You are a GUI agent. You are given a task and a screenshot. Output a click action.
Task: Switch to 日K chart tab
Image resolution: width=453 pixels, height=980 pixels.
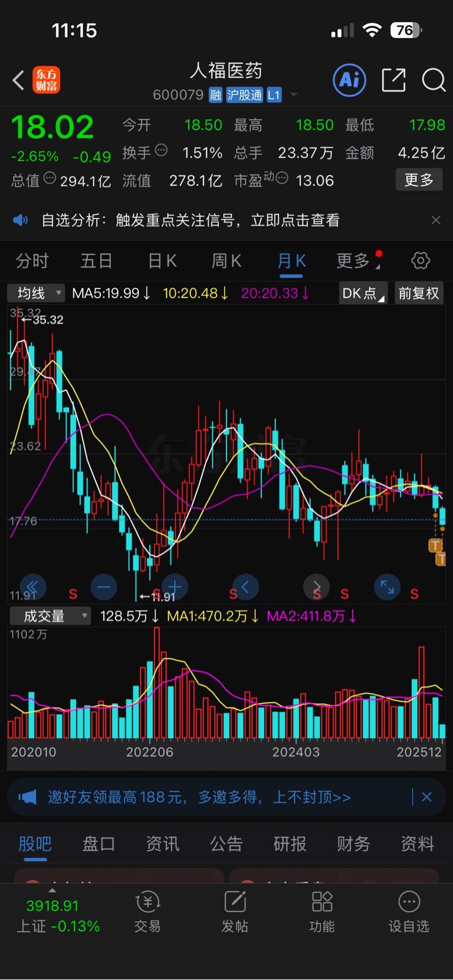162,260
